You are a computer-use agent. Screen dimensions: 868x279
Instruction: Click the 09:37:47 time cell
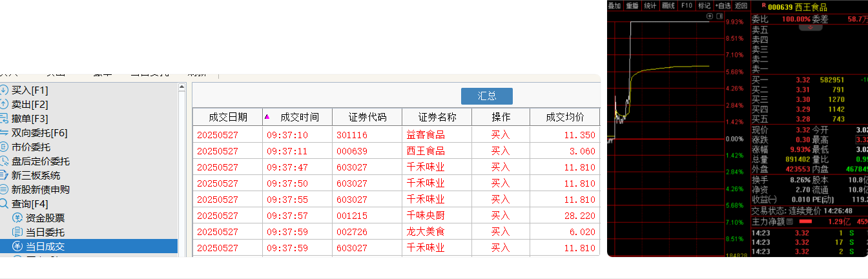click(x=298, y=167)
